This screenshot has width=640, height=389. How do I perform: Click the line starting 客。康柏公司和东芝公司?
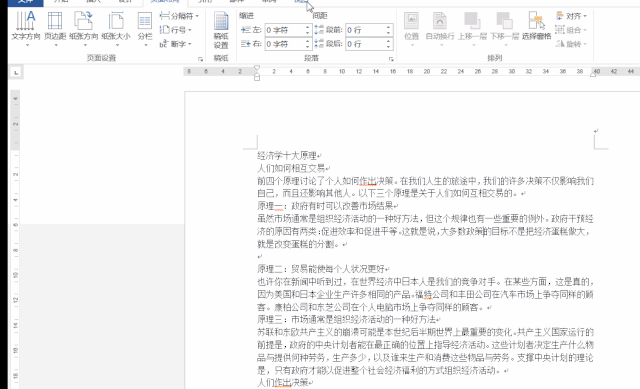pos(372,307)
